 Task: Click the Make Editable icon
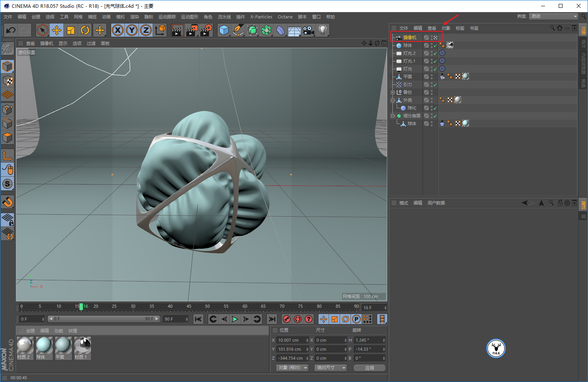[7, 49]
